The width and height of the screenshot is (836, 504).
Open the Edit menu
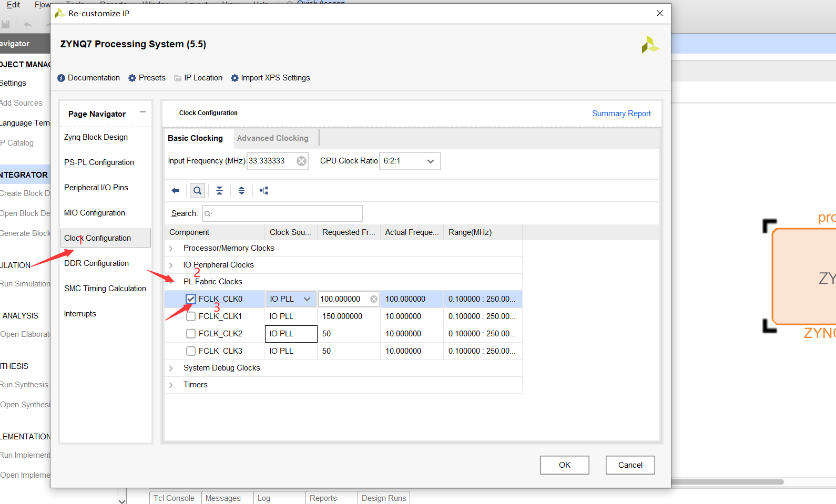[x=13, y=4]
